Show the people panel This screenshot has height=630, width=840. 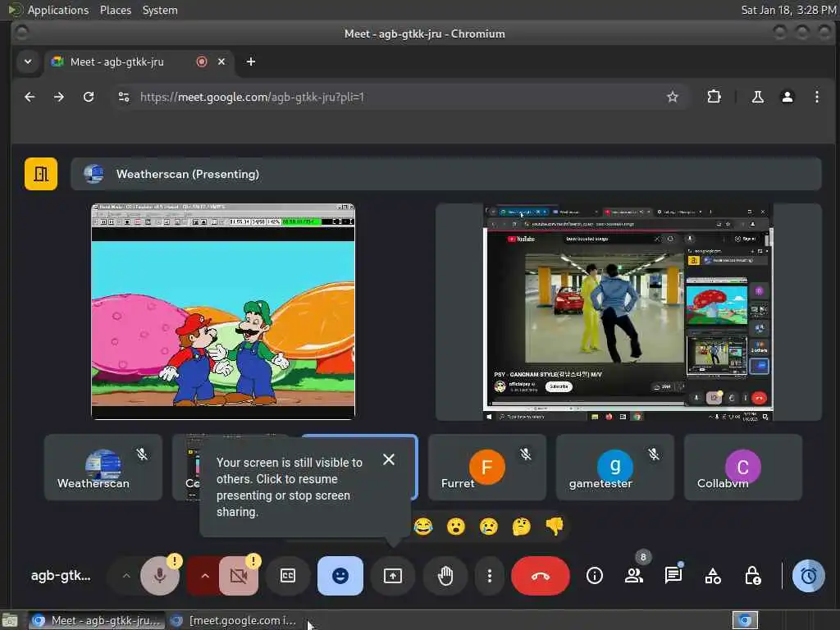[634, 576]
